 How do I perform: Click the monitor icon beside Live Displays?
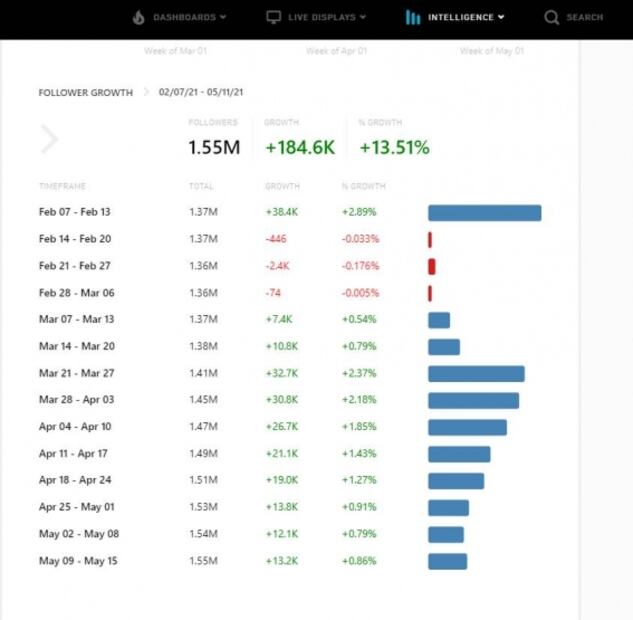click(x=273, y=17)
